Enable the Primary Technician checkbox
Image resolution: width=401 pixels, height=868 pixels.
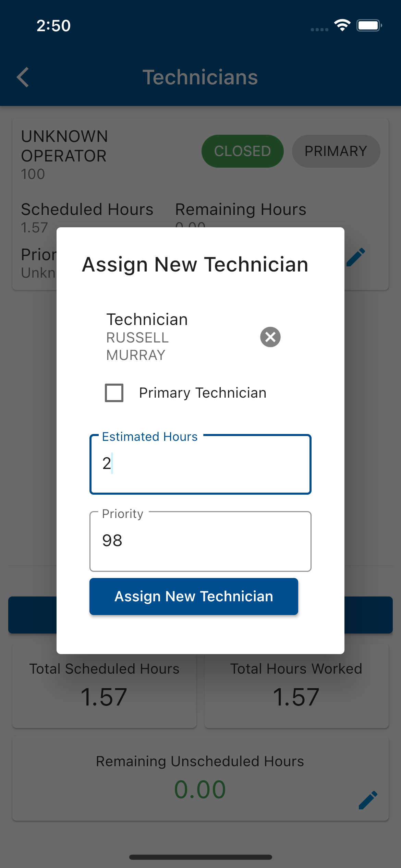click(114, 393)
